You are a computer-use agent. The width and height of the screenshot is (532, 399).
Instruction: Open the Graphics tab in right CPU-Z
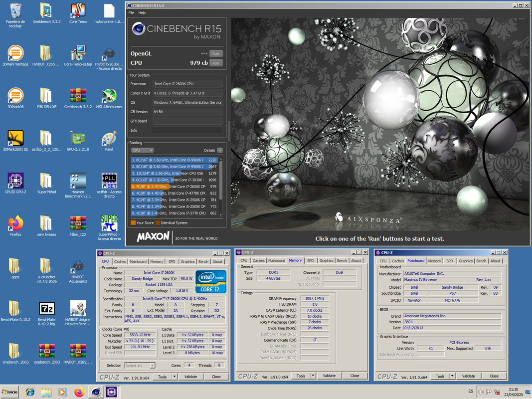(x=466, y=261)
